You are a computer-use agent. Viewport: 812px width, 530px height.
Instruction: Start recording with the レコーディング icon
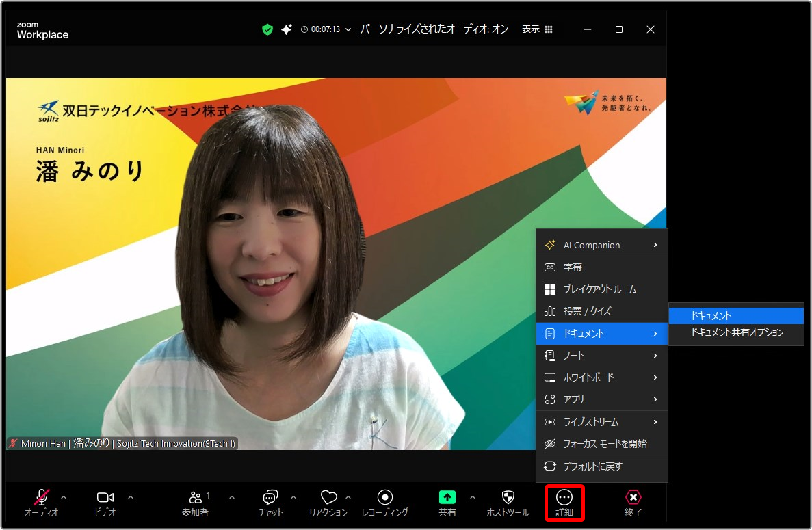click(384, 503)
